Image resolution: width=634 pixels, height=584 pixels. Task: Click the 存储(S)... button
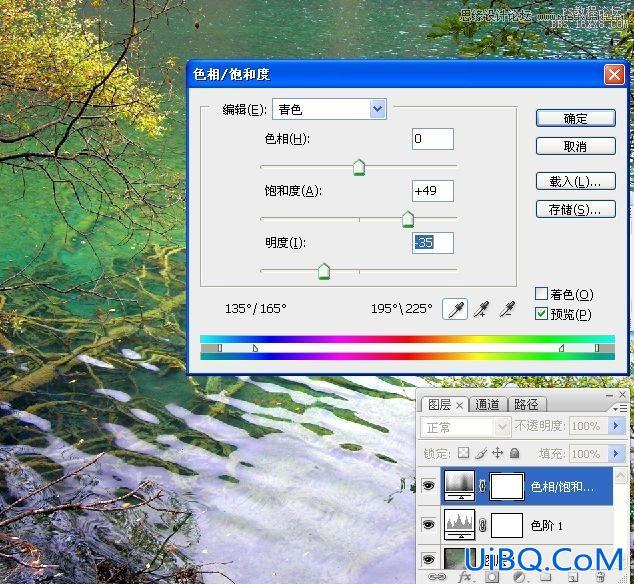coord(575,209)
